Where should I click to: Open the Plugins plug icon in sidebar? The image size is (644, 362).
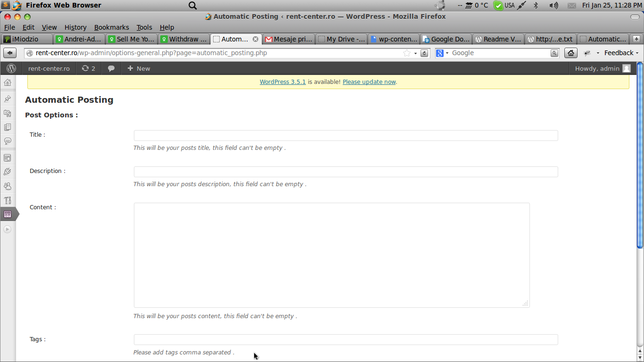click(x=8, y=172)
